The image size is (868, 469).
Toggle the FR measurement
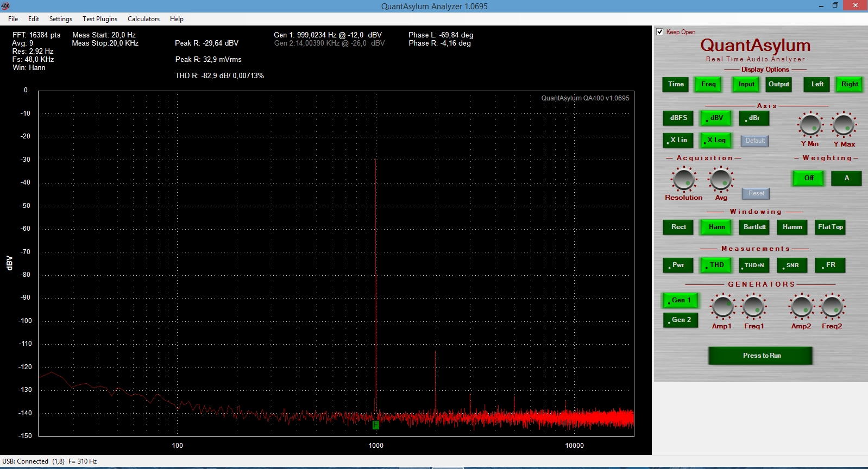[830, 265]
